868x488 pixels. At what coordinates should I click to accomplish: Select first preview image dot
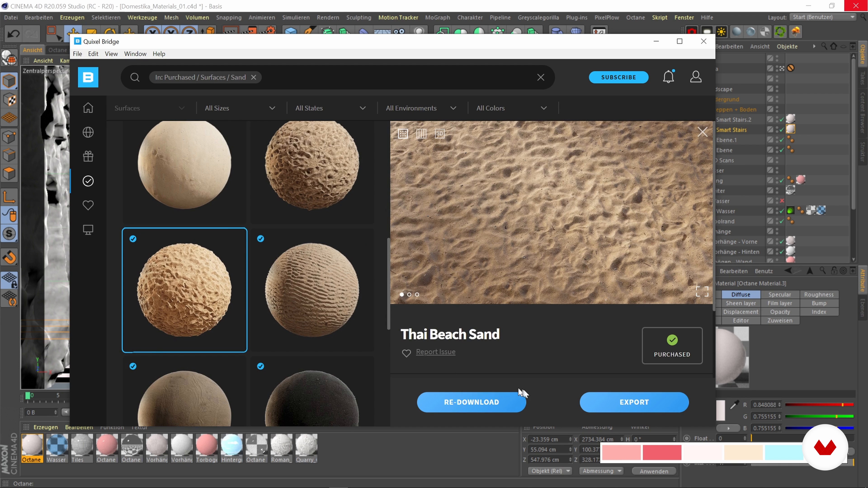coord(401,294)
